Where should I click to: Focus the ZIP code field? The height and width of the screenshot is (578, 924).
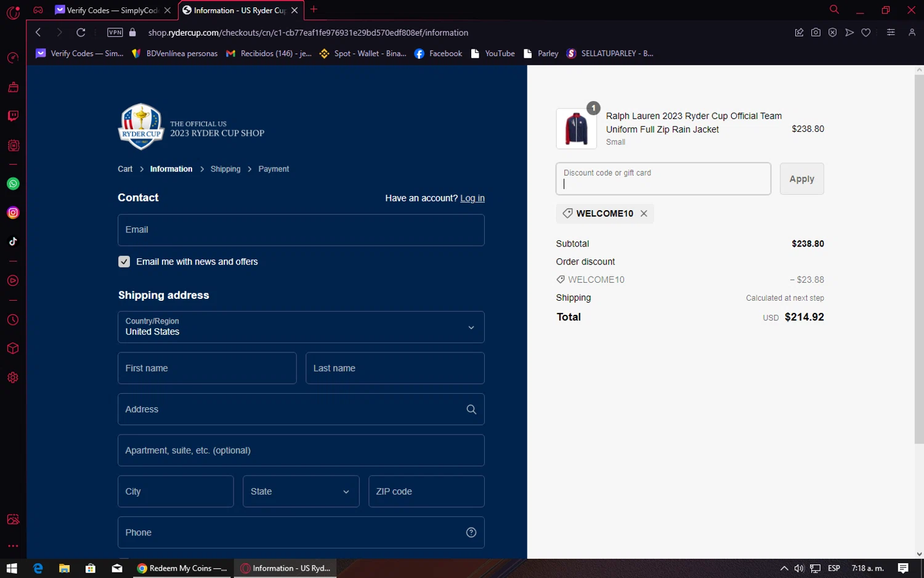pyautogui.click(x=426, y=491)
